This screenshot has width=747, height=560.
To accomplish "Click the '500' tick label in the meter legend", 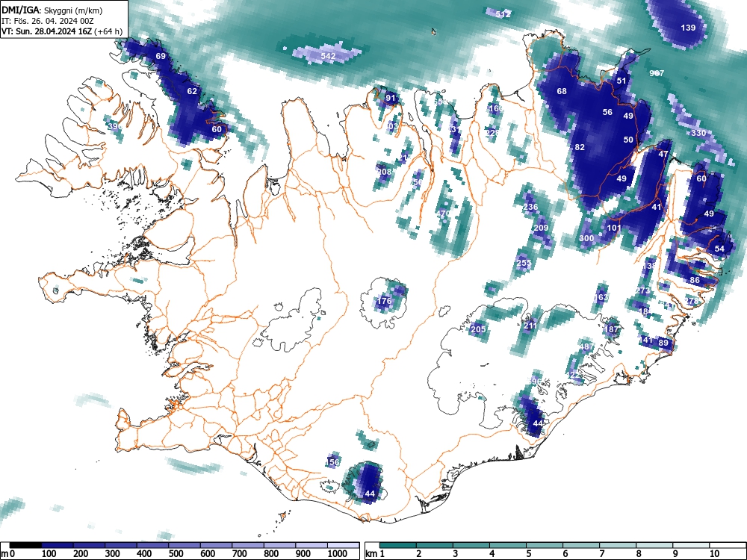I will [x=176, y=553].
